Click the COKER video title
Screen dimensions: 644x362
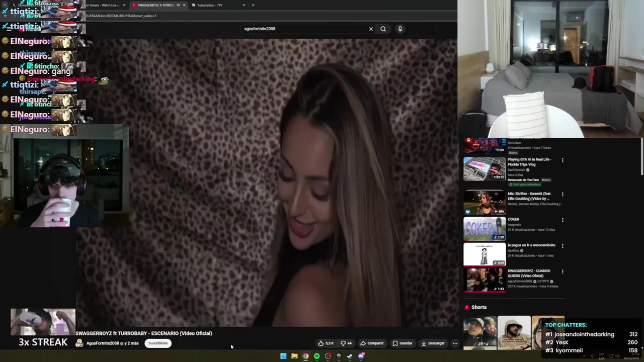click(x=513, y=219)
